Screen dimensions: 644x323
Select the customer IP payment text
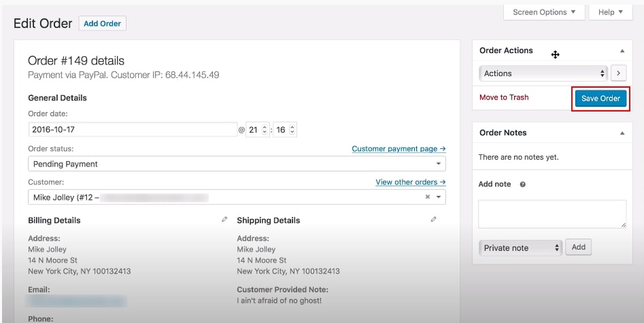tap(123, 75)
